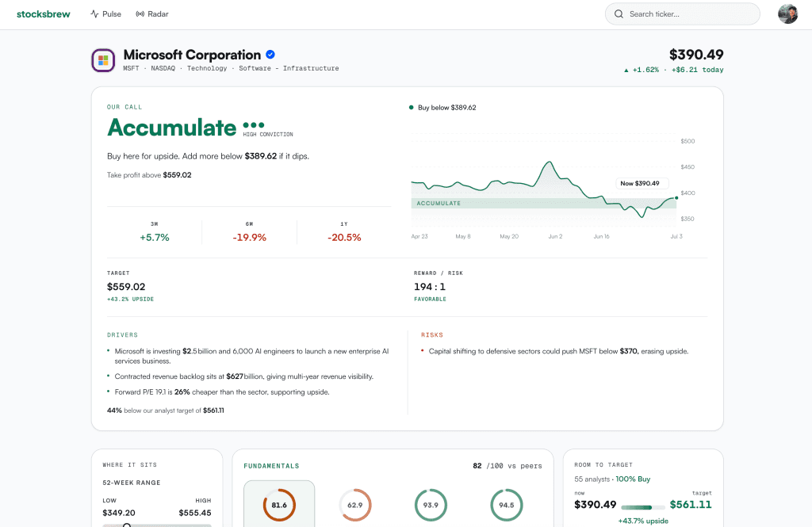
Task: Click the room to target progress bar
Action: 642,507
